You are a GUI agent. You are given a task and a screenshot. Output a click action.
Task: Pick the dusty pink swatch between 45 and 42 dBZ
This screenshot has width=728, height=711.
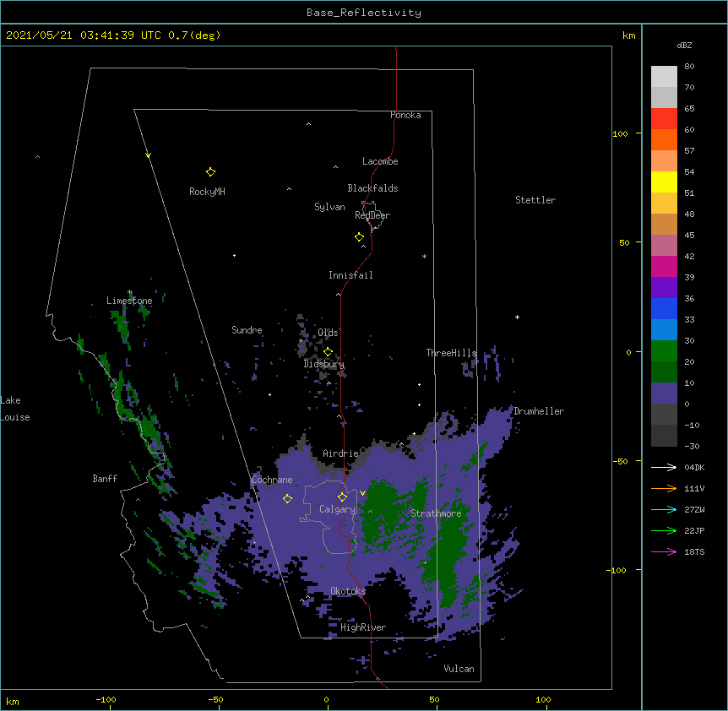click(x=664, y=246)
